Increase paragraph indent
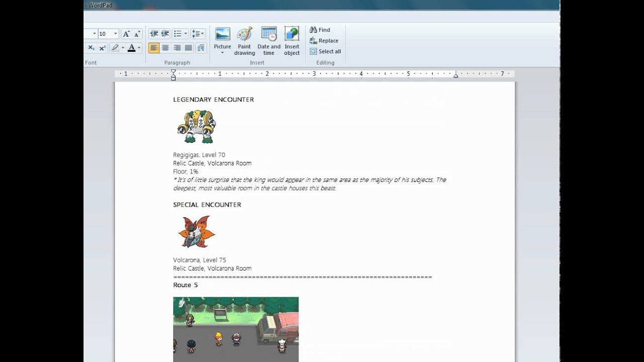Viewport: 644px width, 362px height. (165, 34)
